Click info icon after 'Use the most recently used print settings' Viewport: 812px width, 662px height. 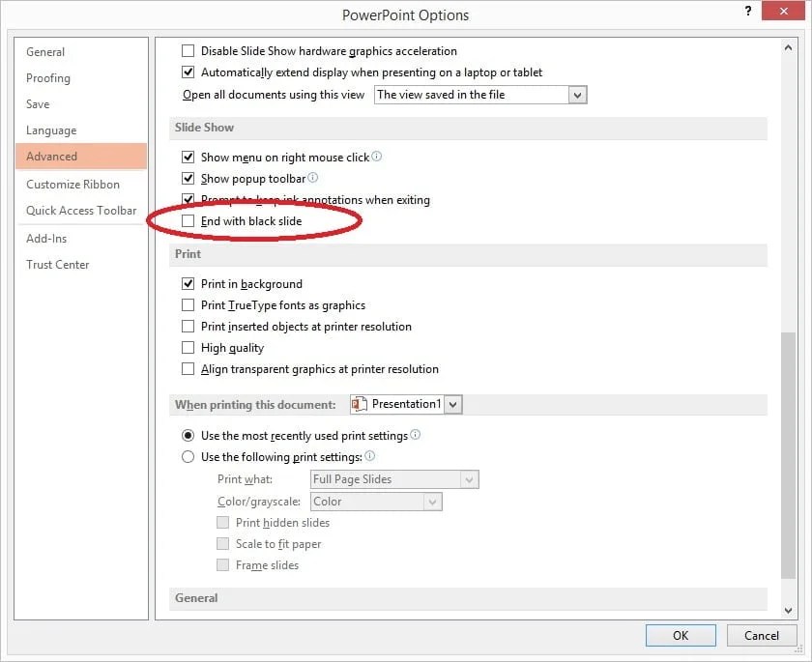416,435
